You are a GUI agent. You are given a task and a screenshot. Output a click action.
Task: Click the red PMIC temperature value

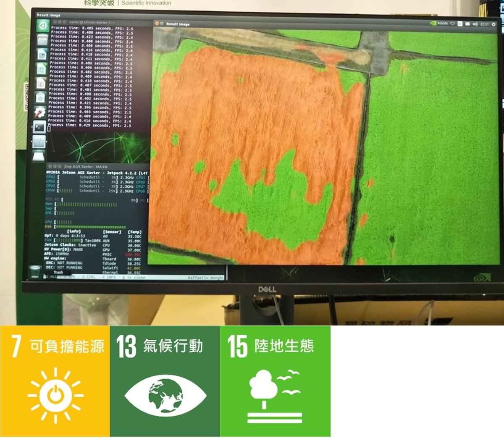[x=133, y=255]
